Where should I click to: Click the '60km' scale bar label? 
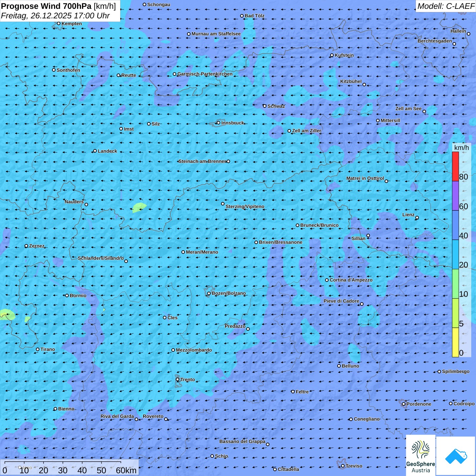pos(126,470)
